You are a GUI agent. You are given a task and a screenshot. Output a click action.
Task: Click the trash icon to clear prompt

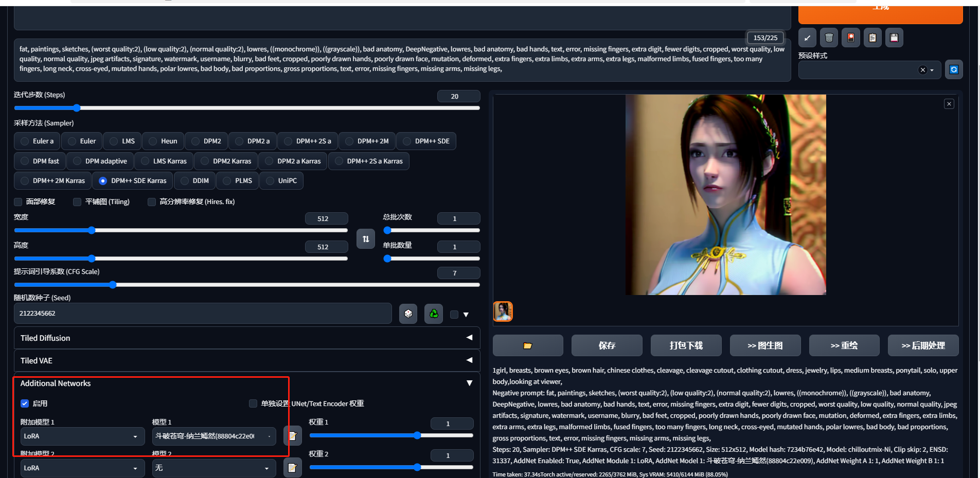click(x=829, y=38)
